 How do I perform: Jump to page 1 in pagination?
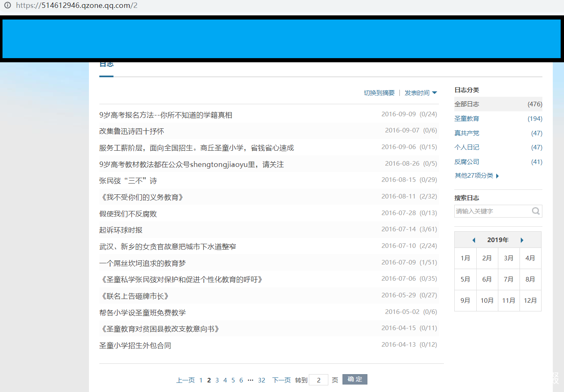point(201,380)
